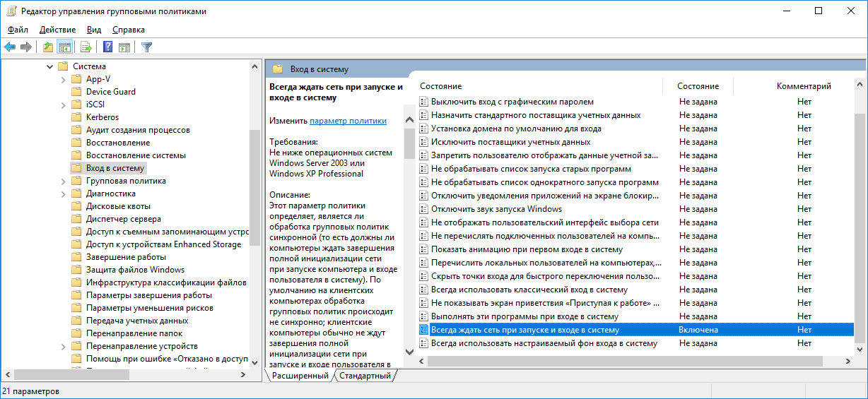
Task: Click the "Комментарий" column header
Action: 804,86
